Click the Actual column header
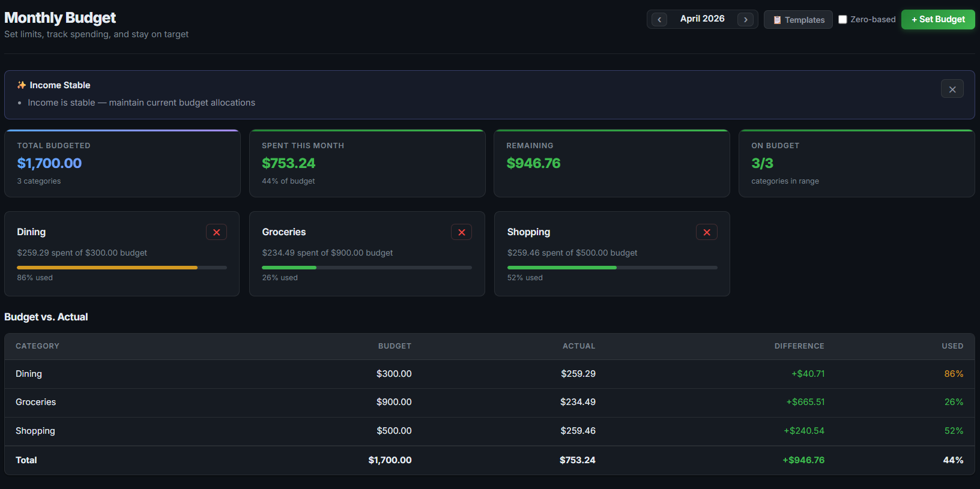 click(x=579, y=346)
